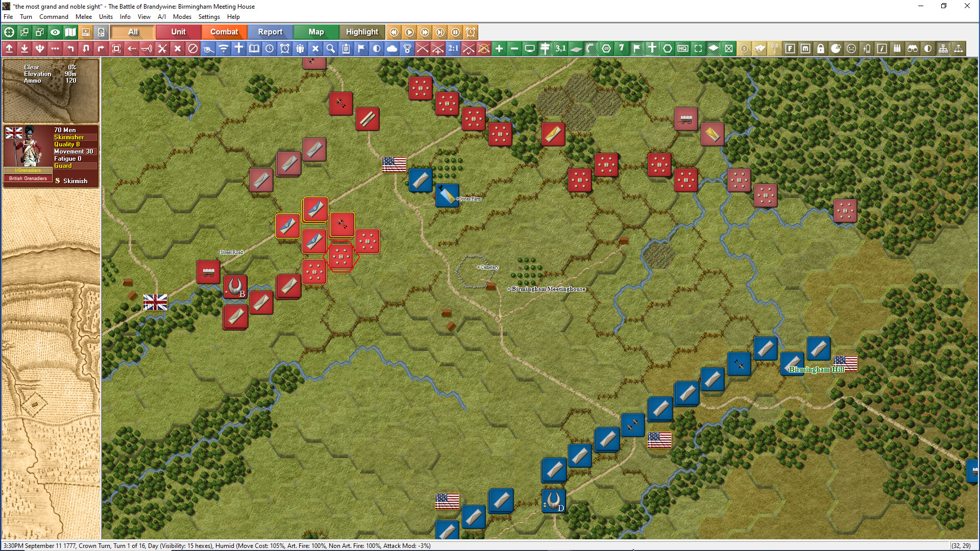Click the HQ headquarters toolbar icon
The width and height of the screenshot is (980, 551).
tap(683, 48)
